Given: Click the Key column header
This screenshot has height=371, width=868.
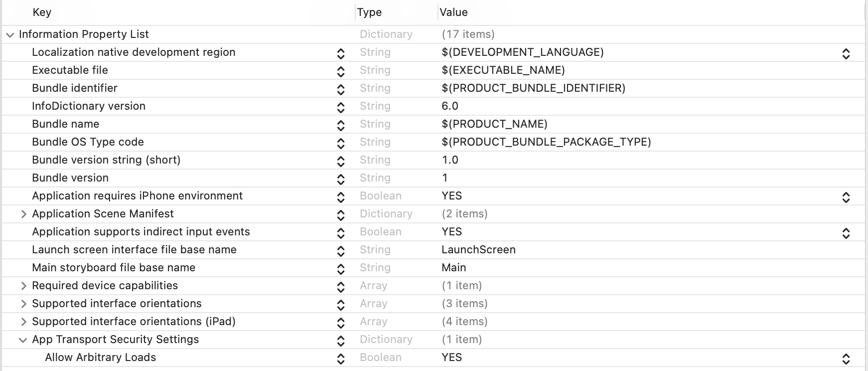Looking at the screenshot, I should click(x=42, y=12).
